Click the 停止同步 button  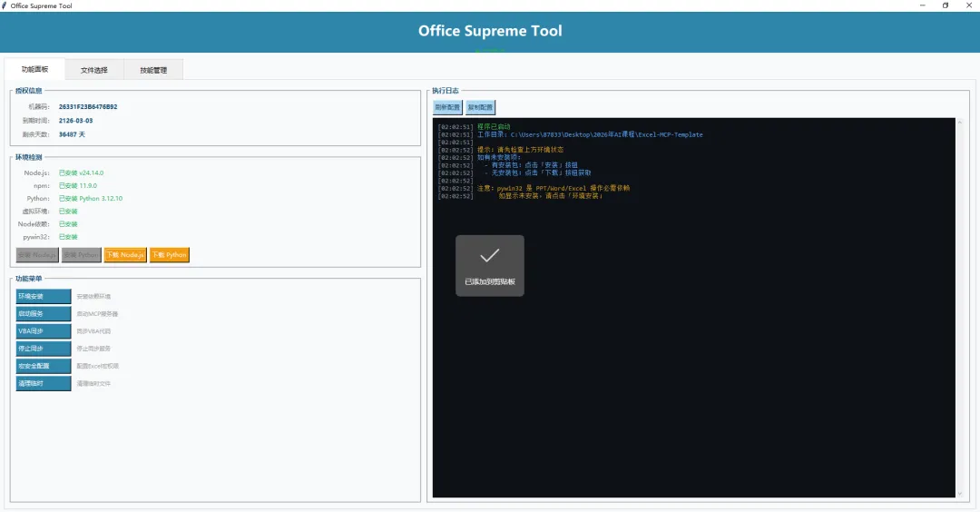pyautogui.click(x=44, y=349)
